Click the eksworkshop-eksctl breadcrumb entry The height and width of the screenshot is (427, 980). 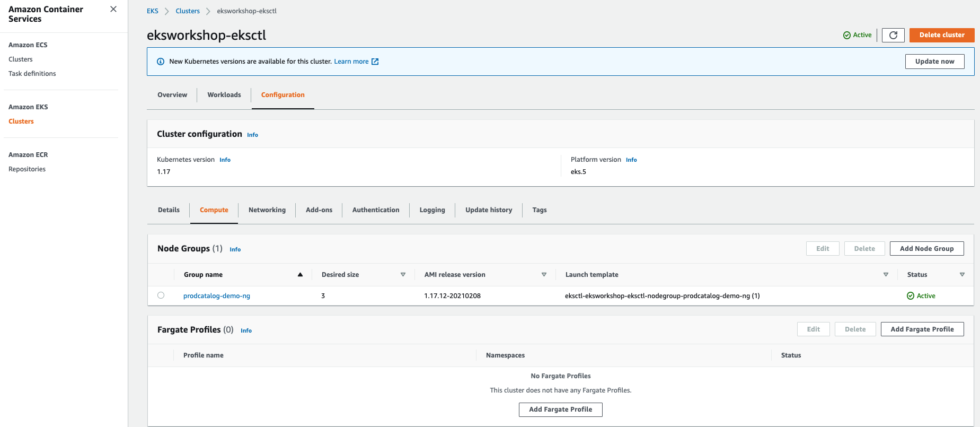click(x=246, y=11)
